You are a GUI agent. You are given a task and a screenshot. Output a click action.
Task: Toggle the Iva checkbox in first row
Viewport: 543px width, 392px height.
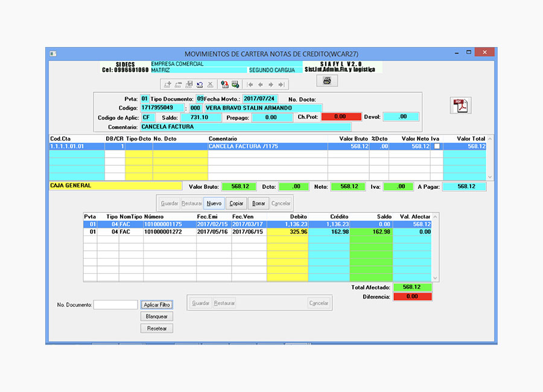(436, 147)
